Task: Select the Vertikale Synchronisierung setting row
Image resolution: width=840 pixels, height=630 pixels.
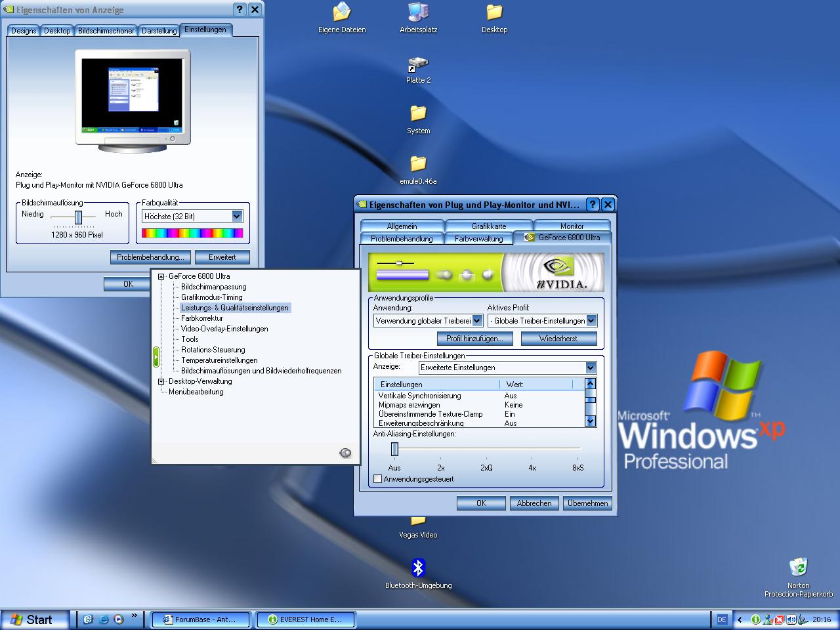Action: click(479, 396)
